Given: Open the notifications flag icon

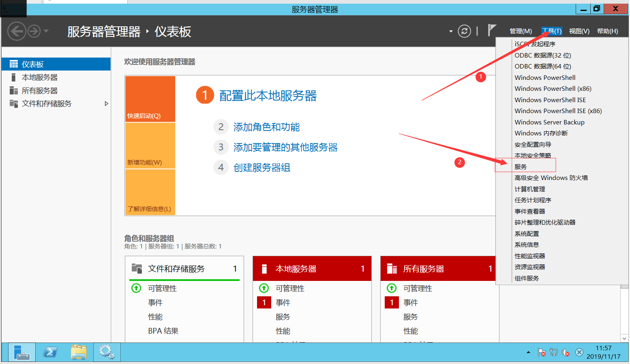Looking at the screenshot, I should 492,30.
